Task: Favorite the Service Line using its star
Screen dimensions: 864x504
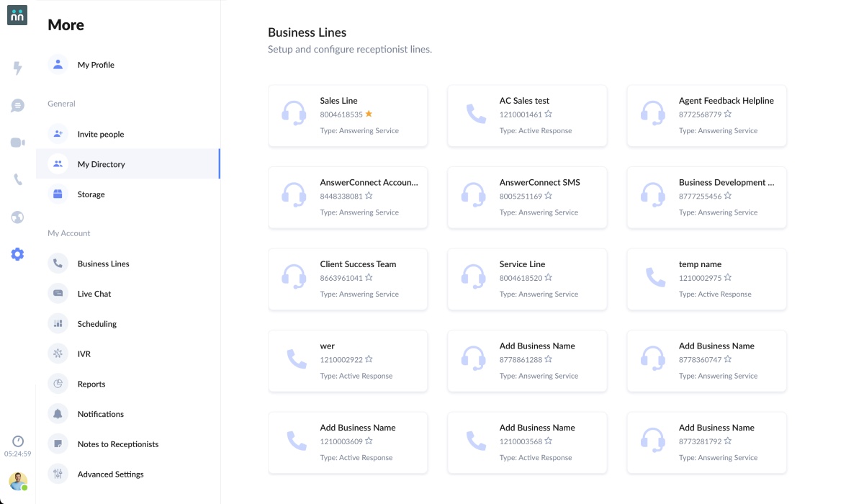Action: 549,277
